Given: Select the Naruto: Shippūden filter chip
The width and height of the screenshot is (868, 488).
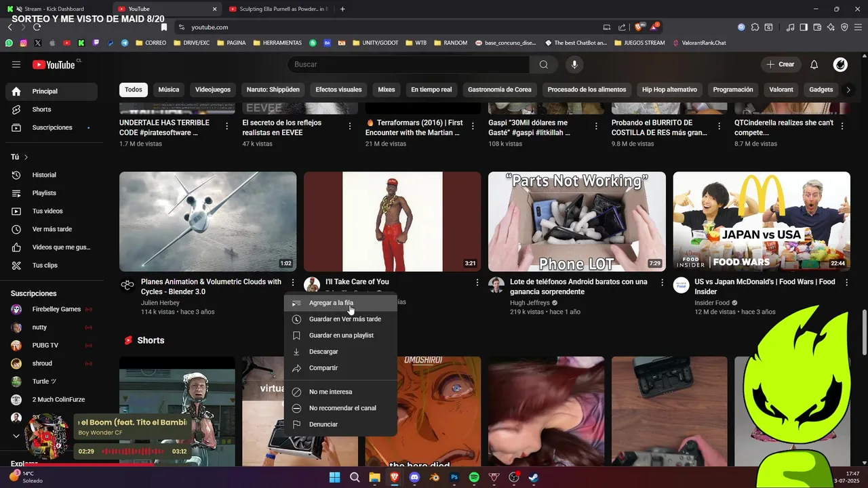Looking at the screenshot, I should click(x=273, y=89).
